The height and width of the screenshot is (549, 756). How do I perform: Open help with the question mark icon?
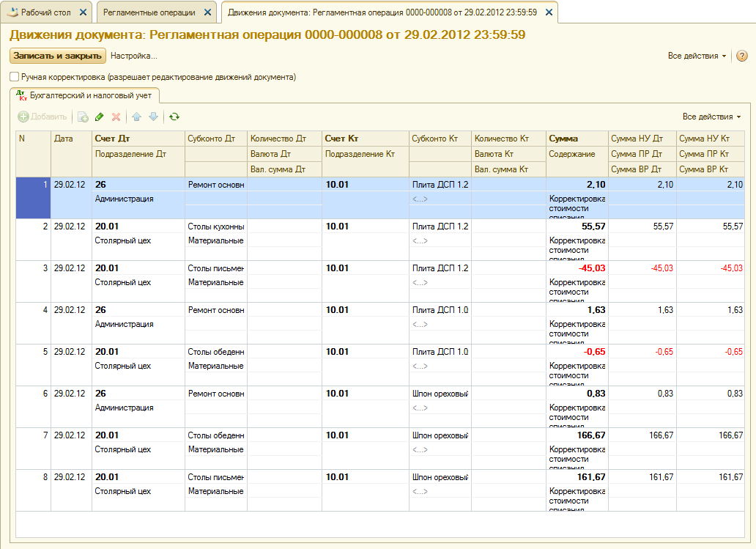point(742,56)
